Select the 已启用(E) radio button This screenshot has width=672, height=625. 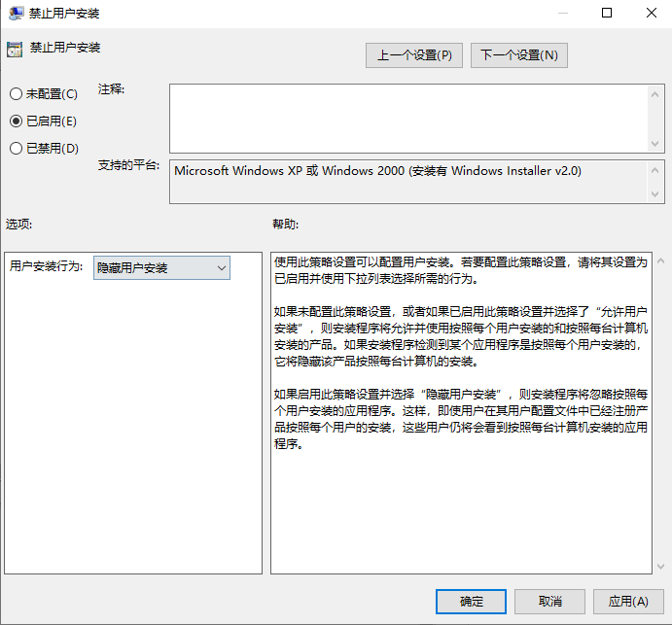tap(16, 122)
